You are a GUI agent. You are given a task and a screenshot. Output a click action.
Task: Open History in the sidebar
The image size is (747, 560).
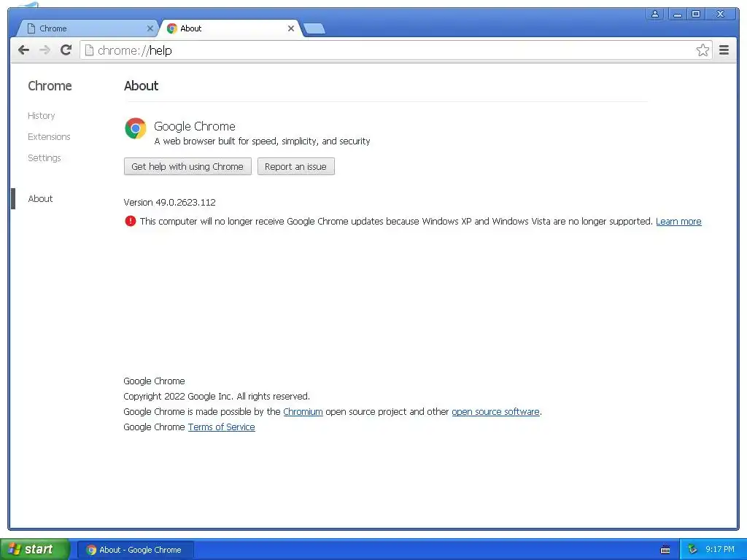pos(42,116)
